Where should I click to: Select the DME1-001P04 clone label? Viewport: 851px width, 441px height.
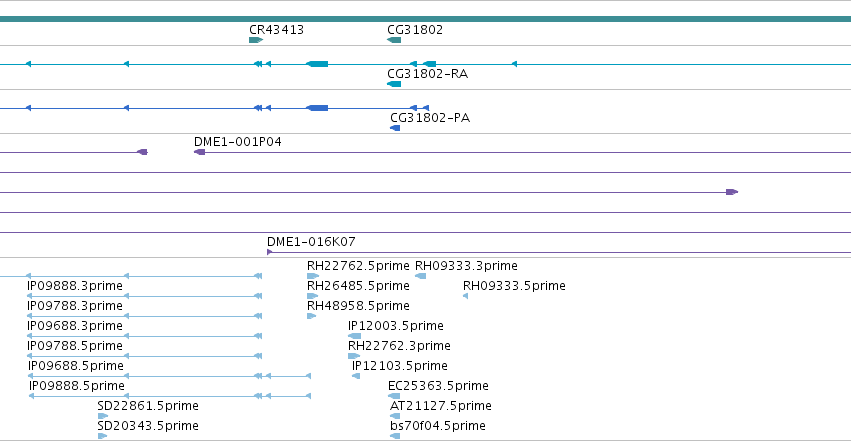click(238, 142)
